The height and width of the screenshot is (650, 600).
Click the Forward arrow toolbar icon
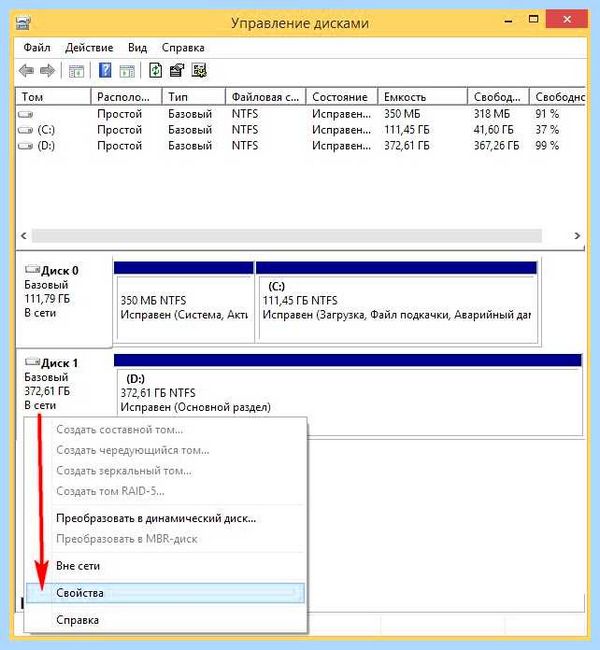[x=47, y=71]
